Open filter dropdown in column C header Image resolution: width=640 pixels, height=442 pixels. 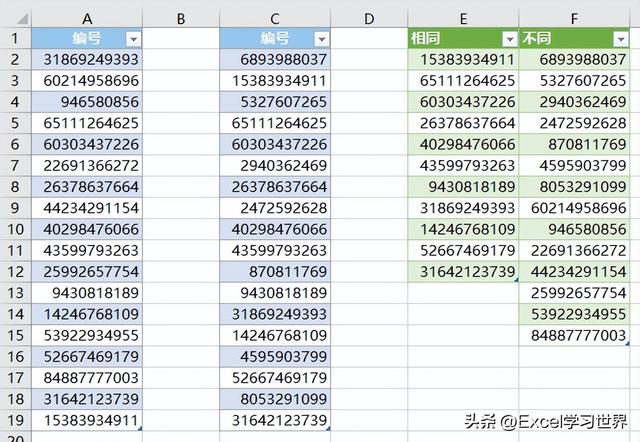pyautogui.click(x=321, y=38)
